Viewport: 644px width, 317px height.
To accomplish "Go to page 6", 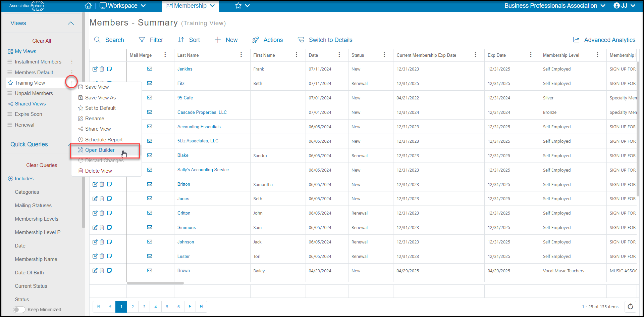I will pos(178,307).
